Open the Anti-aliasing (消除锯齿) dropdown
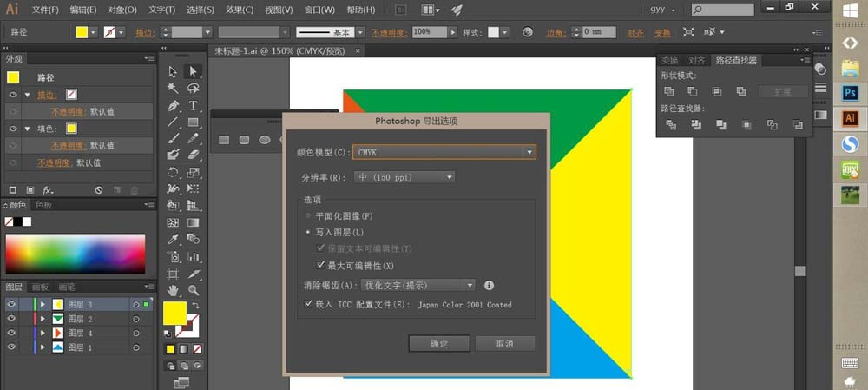The image size is (868, 390). pos(418,285)
